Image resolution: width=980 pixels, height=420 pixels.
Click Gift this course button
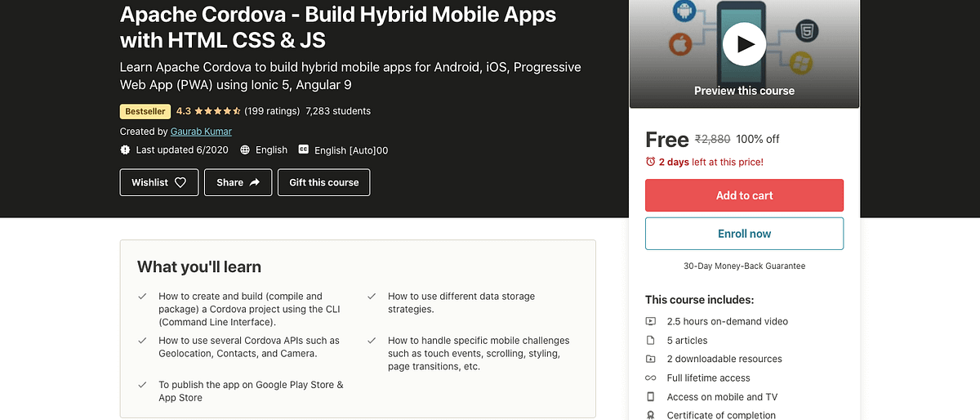click(x=324, y=182)
